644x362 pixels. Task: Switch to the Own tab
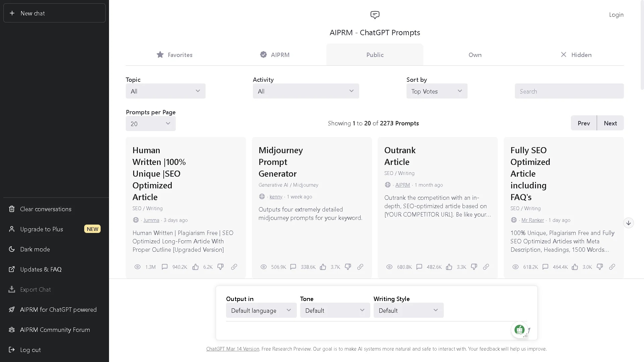tap(475, 55)
